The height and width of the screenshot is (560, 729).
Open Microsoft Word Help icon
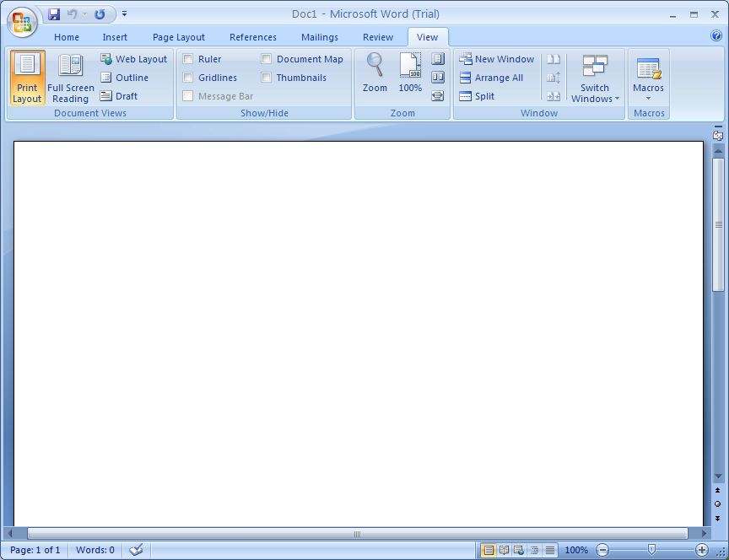click(x=716, y=35)
